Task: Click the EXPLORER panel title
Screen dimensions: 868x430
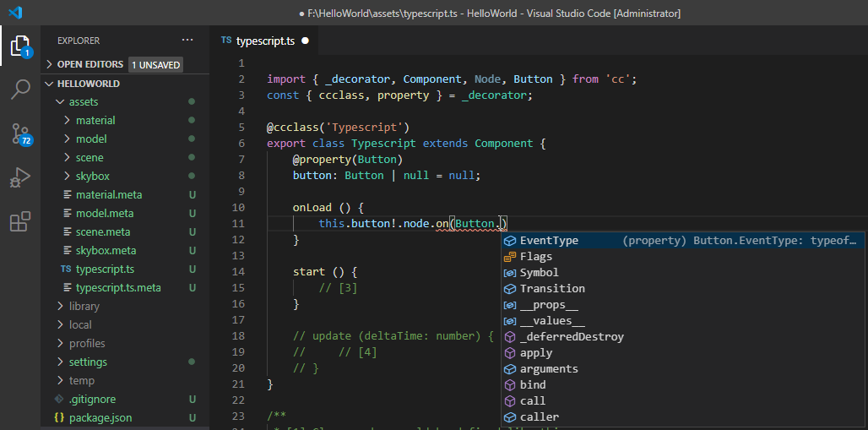Action: pos(79,41)
